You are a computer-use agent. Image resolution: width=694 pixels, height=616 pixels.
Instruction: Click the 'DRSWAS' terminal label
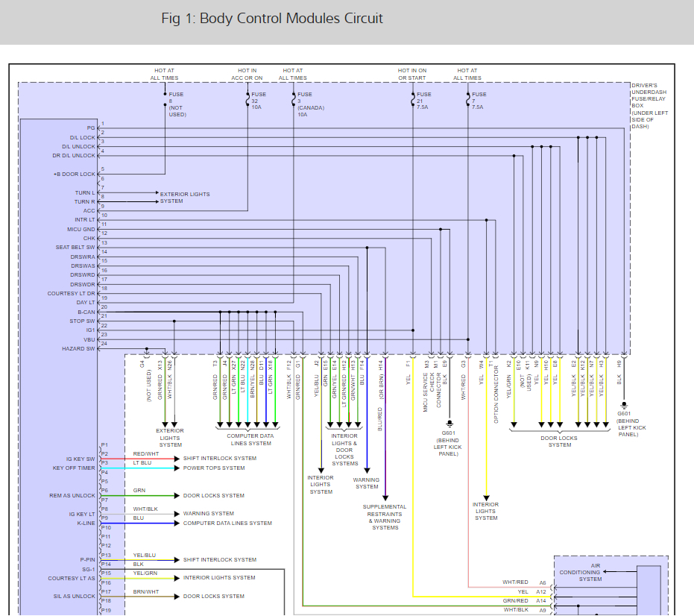click(83, 265)
